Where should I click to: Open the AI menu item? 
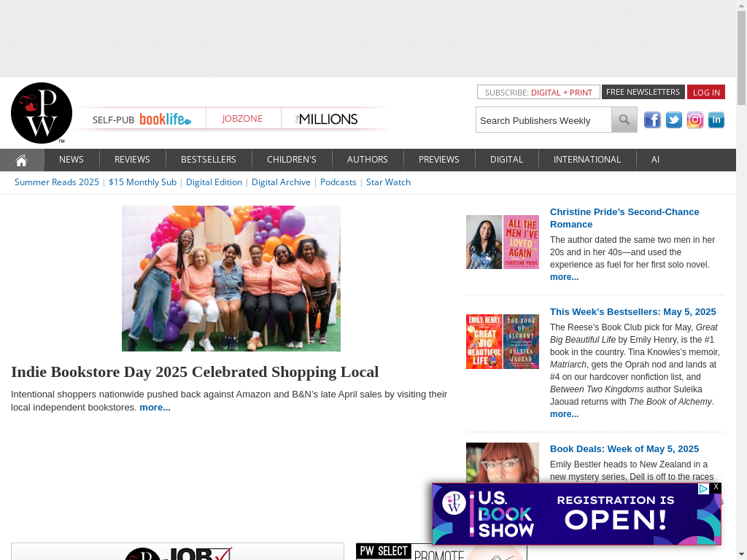[656, 160]
